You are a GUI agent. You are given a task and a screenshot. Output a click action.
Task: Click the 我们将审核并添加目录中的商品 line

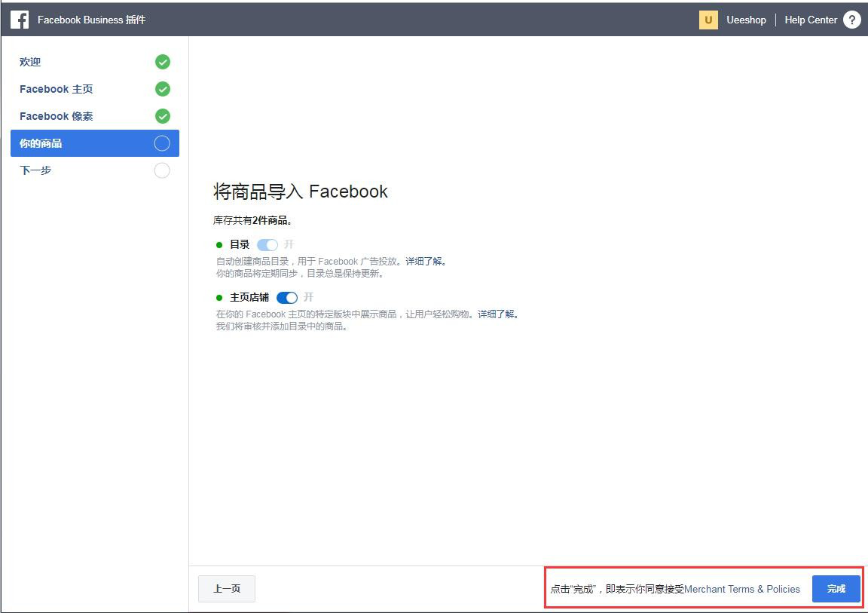click(282, 326)
